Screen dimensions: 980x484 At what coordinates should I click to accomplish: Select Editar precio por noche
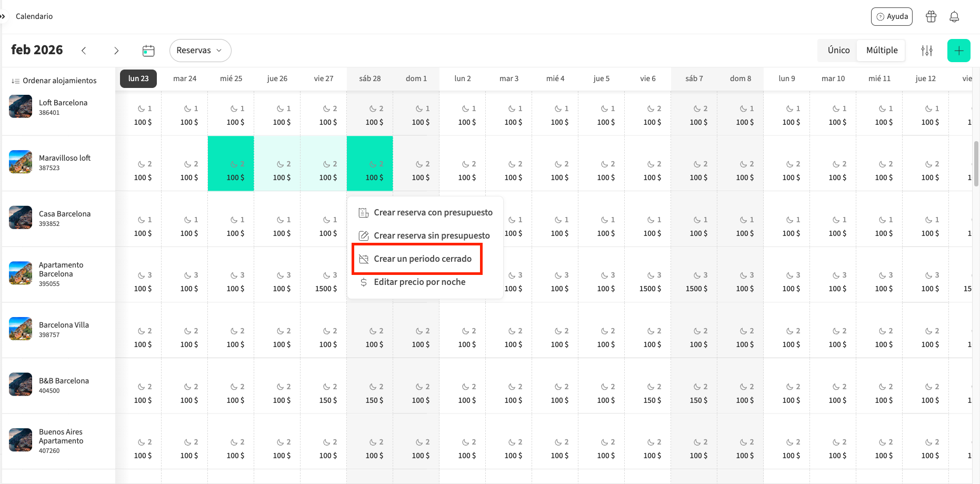(x=419, y=282)
